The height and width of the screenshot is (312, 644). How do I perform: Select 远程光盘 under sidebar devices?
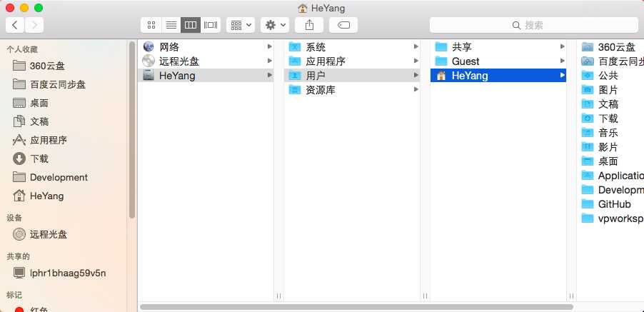39,234
